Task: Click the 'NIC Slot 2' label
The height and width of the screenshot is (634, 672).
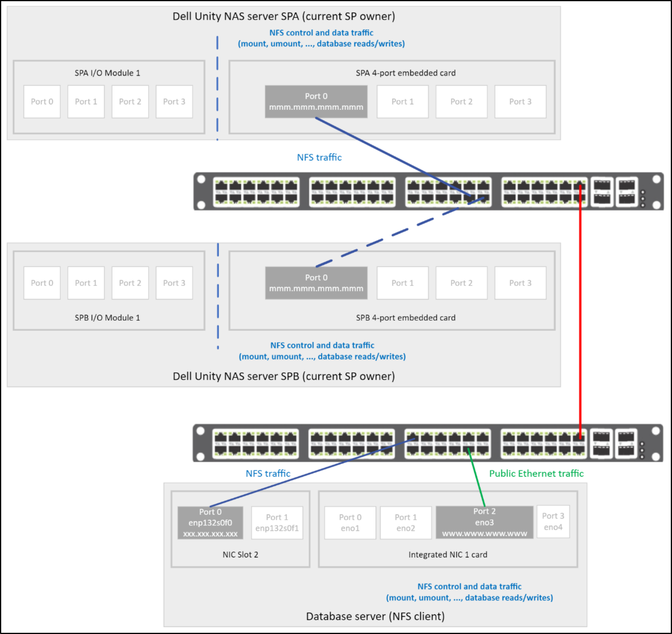Action: tap(240, 555)
